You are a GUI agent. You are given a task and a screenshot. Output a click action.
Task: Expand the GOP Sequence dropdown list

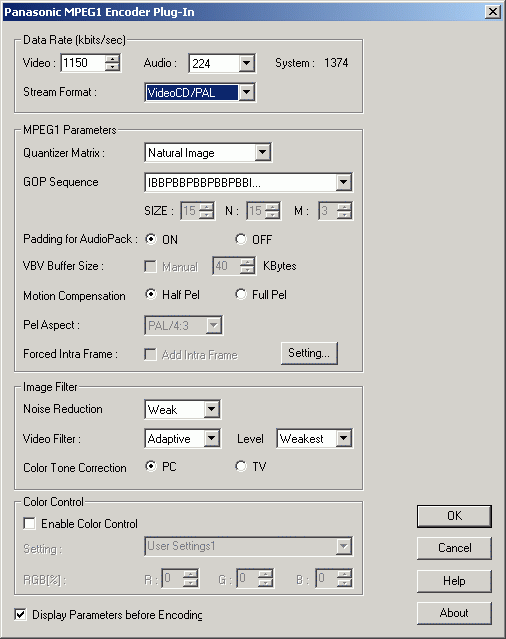[343, 182]
